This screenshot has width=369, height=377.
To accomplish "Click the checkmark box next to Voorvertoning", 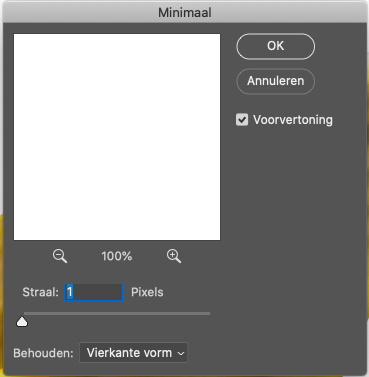I will click(242, 120).
